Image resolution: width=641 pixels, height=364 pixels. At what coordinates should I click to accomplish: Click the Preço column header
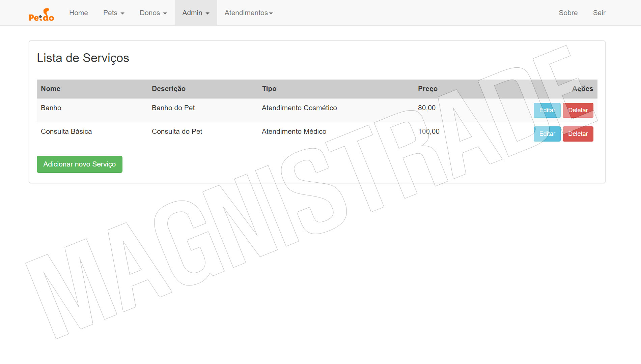click(x=427, y=89)
